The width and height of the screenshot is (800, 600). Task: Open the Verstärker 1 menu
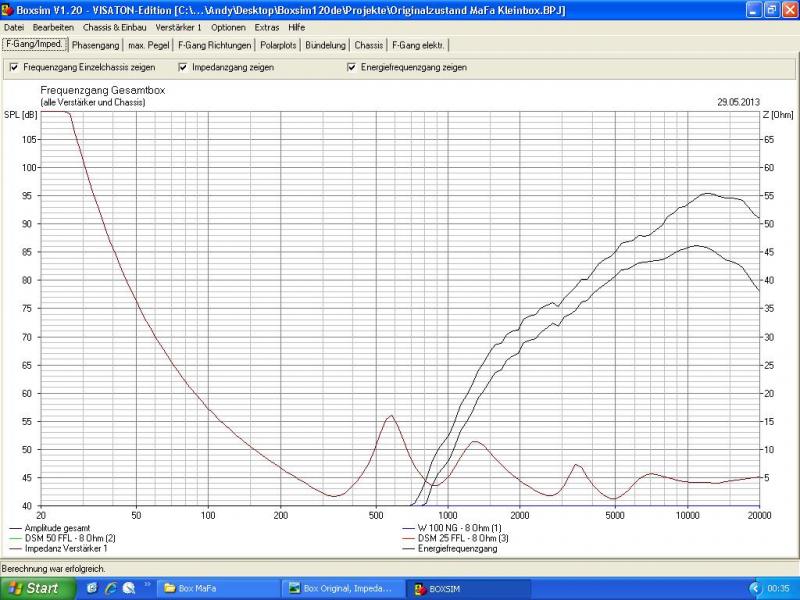(179, 28)
